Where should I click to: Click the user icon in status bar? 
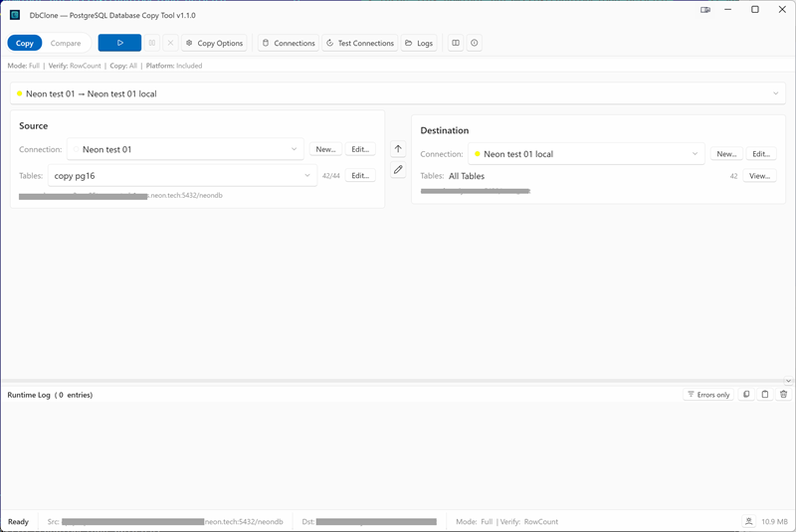pos(749,521)
